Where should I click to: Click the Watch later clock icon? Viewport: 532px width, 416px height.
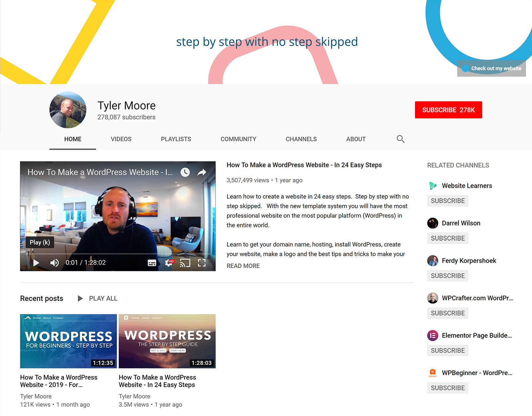[x=185, y=172]
